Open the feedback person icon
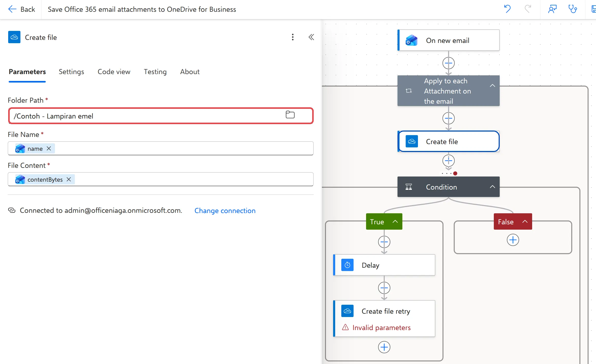This screenshot has width=596, height=364. coord(552,9)
